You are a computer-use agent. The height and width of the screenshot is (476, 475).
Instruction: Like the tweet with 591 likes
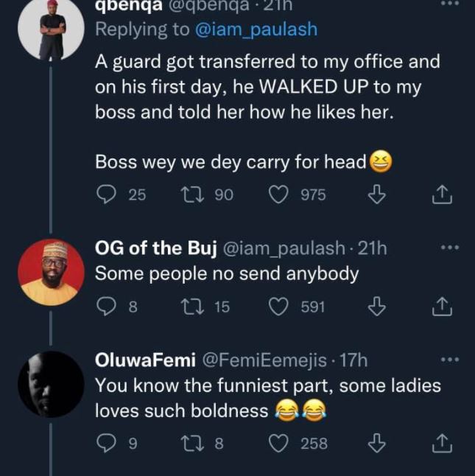point(278,307)
